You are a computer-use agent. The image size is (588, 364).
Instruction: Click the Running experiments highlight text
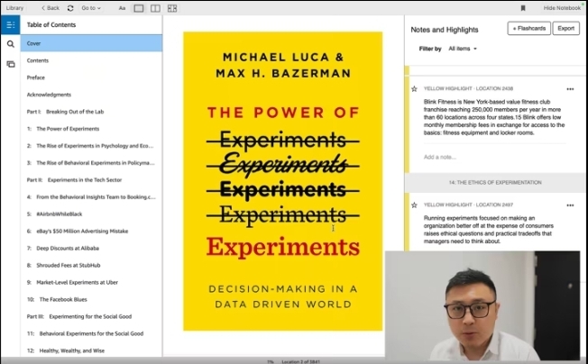(x=489, y=230)
